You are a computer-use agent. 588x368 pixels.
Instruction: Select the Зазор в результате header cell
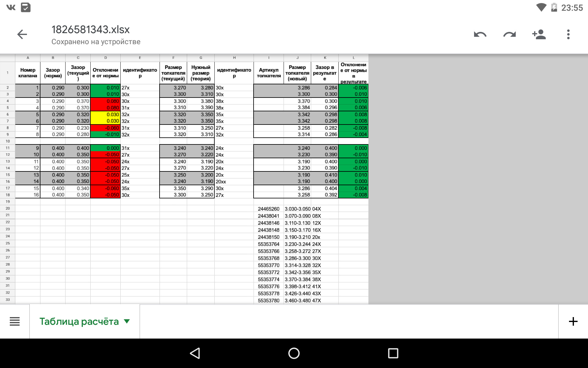(x=325, y=73)
